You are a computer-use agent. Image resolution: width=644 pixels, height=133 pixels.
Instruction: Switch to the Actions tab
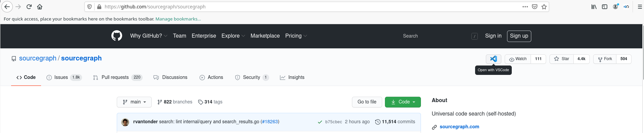[211, 78]
